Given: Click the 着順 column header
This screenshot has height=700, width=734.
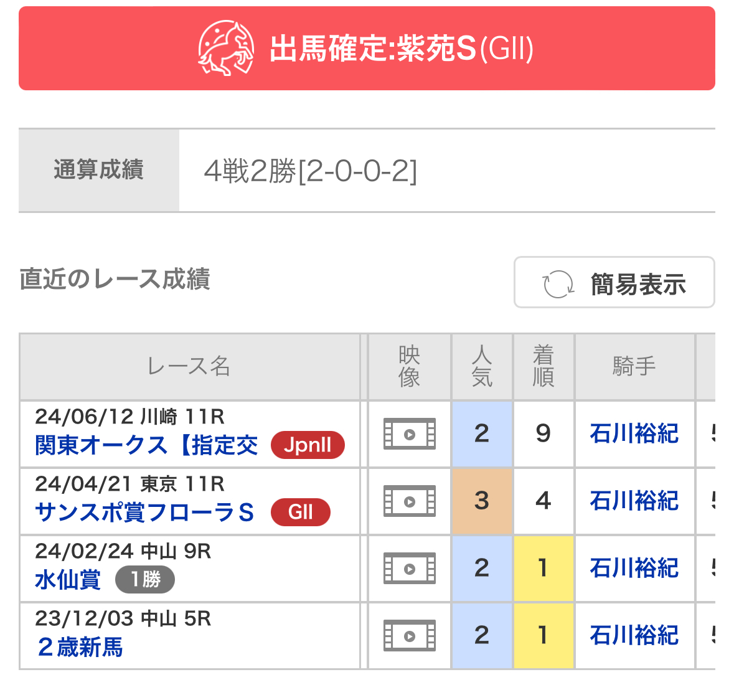Looking at the screenshot, I should 543,366.
